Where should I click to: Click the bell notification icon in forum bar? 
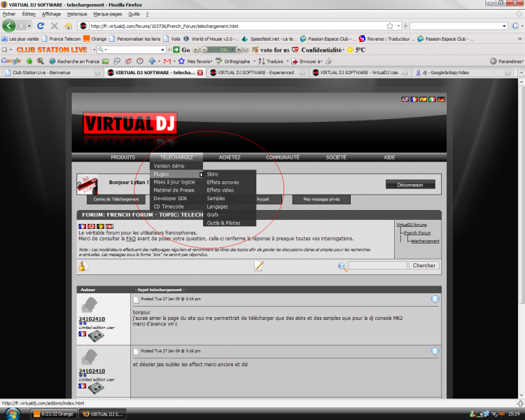[83, 266]
